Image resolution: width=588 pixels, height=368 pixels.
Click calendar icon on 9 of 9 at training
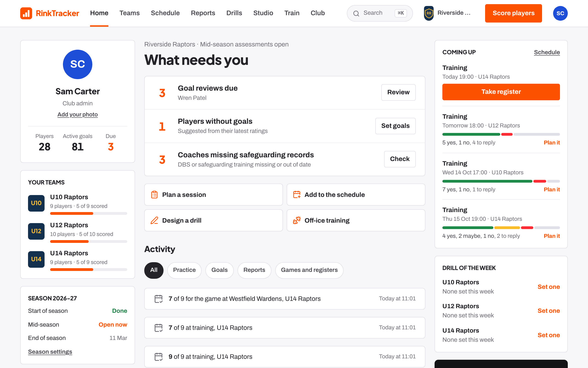(158, 356)
